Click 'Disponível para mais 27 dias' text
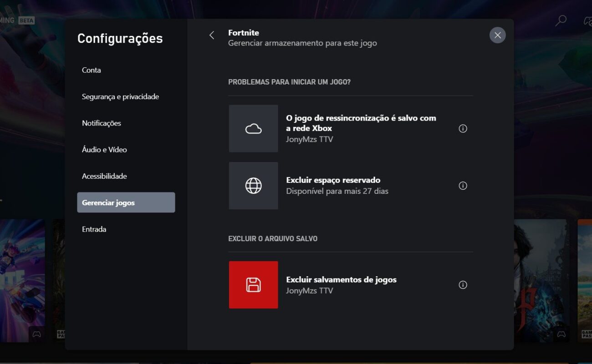 pos(337,191)
